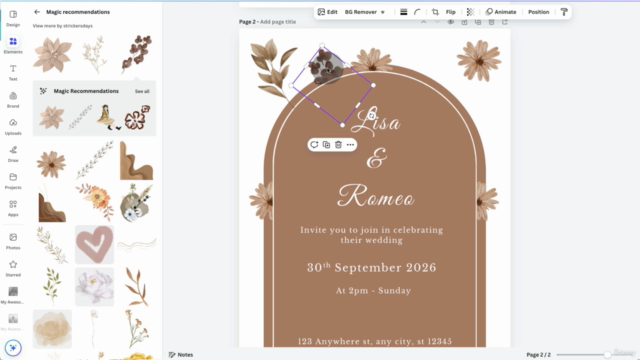Click the Magic assistant sparkle button
The image size is (640, 360).
pyautogui.click(x=13, y=348)
